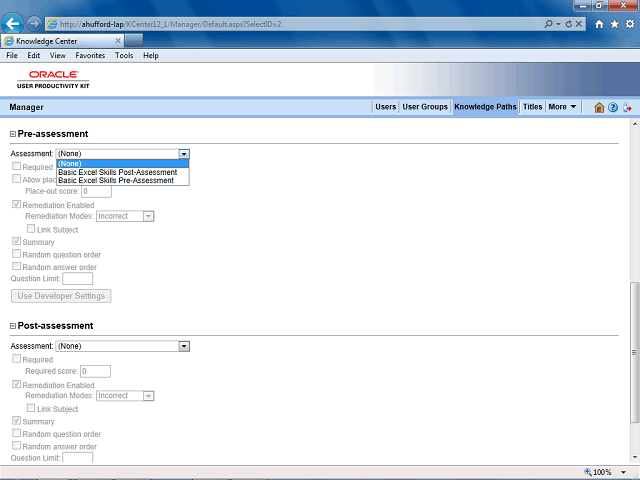Refresh the page with the reload icon
The height and width of the screenshot is (480, 640).
pos(569,24)
